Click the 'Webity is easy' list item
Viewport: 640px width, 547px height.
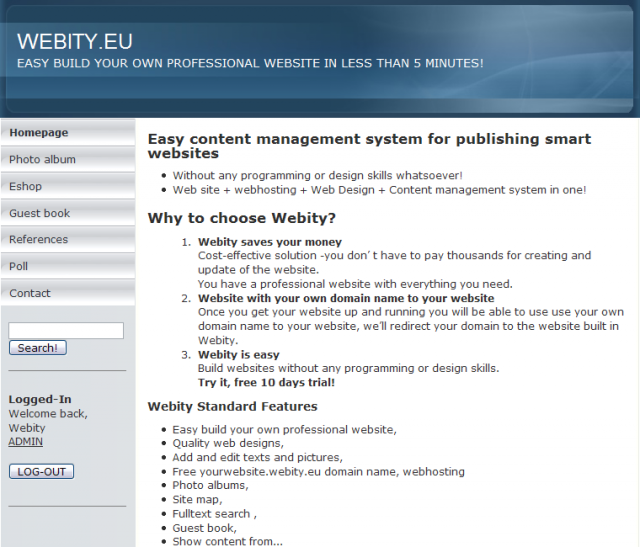pyautogui.click(x=239, y=355)
